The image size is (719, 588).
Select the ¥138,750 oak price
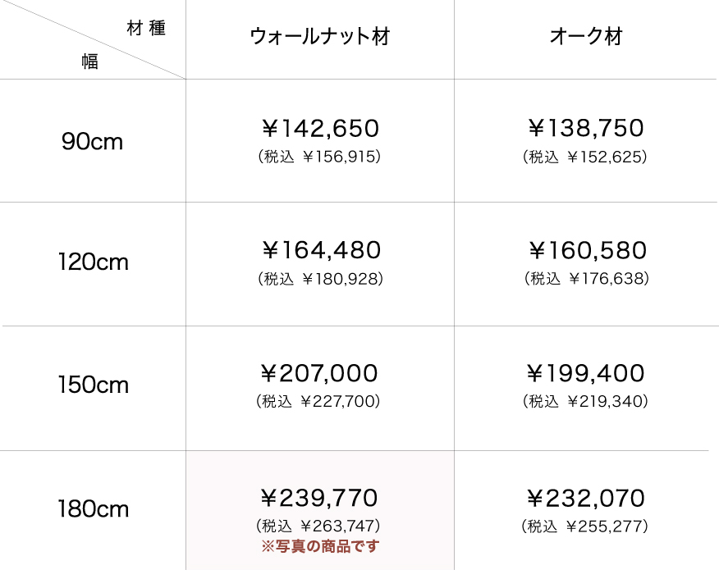[585, 128]
